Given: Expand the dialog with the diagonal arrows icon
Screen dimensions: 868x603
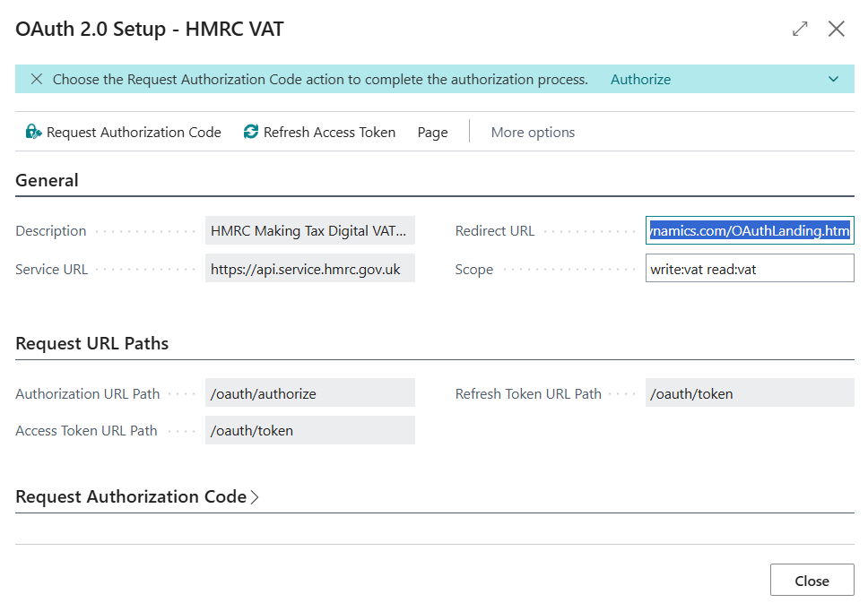Looking at the screenshot, I should pyautogui.click(x=800, y=29).
